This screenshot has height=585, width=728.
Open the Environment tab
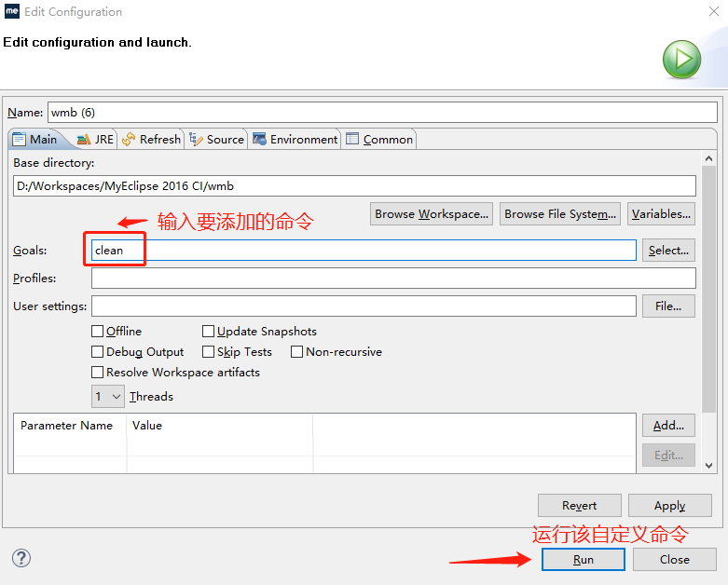295,139
